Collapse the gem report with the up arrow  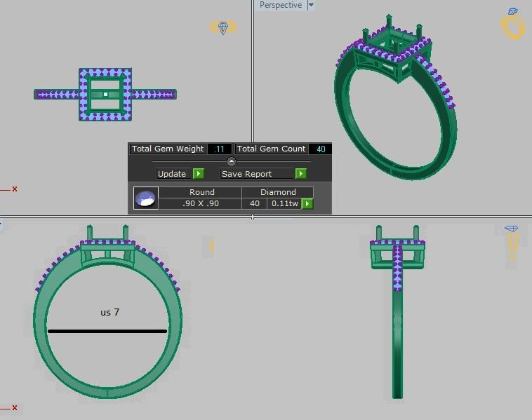232,161
